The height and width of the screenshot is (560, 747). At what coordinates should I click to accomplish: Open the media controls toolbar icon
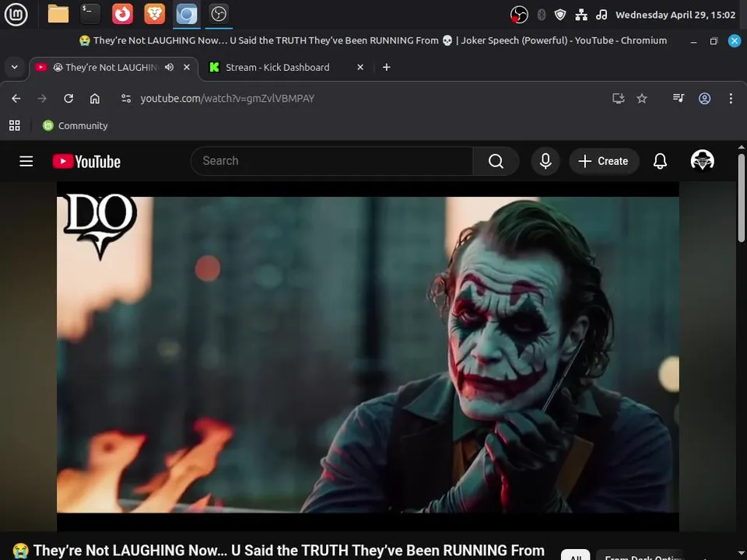click(x=679, y=99)
